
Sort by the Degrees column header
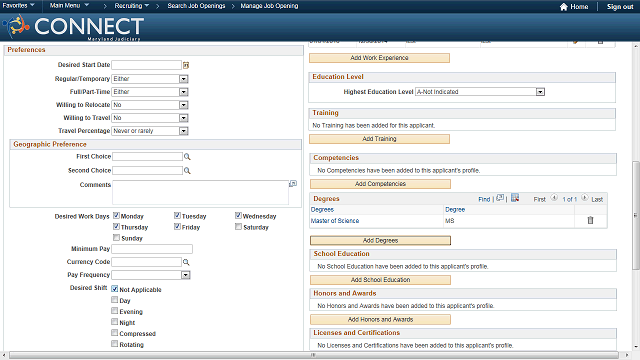(x=322, y=209)
